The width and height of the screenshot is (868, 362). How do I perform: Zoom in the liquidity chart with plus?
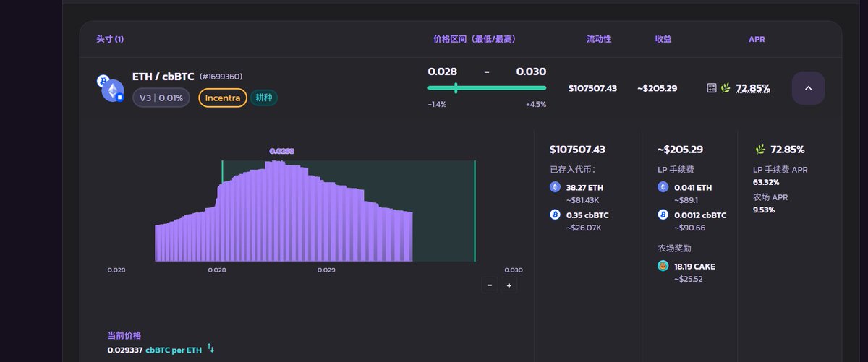coord(509,285)
